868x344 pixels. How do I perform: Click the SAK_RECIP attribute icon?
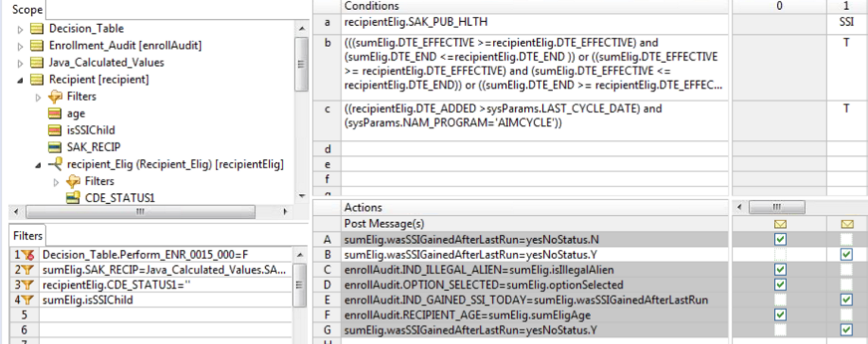(55, 147)
